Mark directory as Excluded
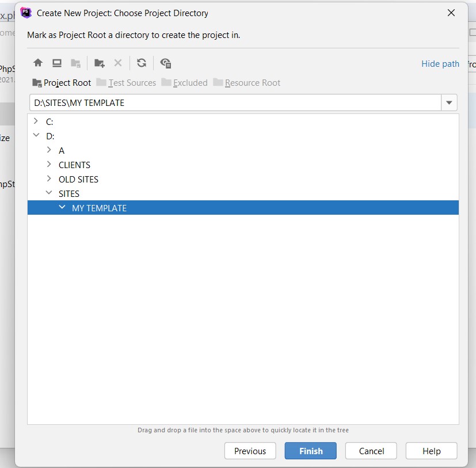Viewport: 476px width, 468px height. click(x=184, y=83)
